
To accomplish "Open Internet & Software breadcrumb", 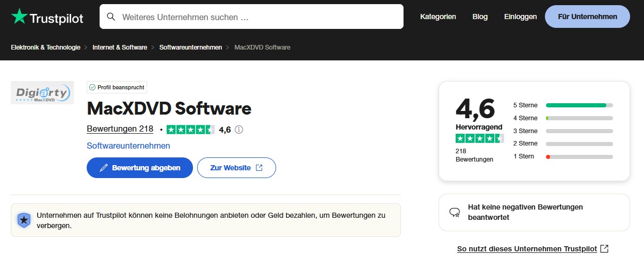I will [x=120, y=47].
